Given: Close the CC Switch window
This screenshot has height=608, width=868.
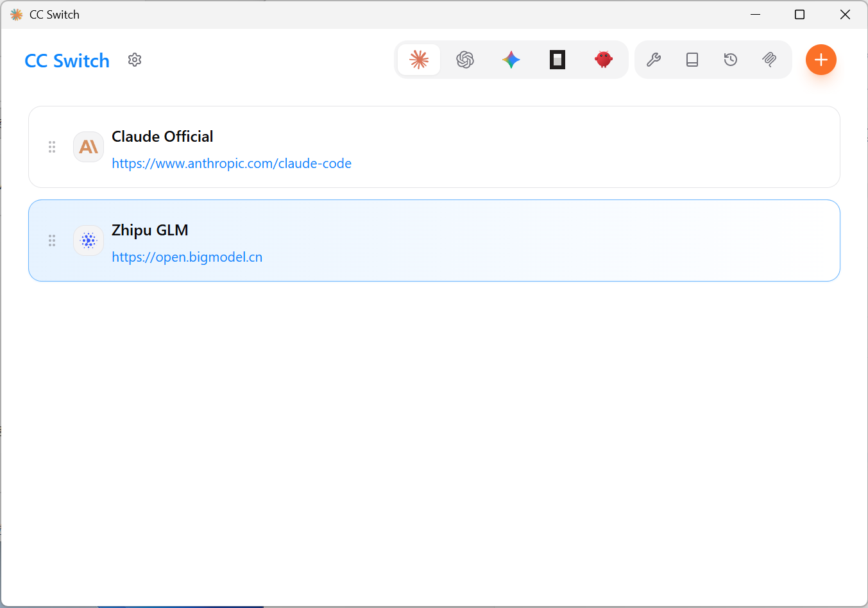Looking at the screenshot, I should [845, 14].
